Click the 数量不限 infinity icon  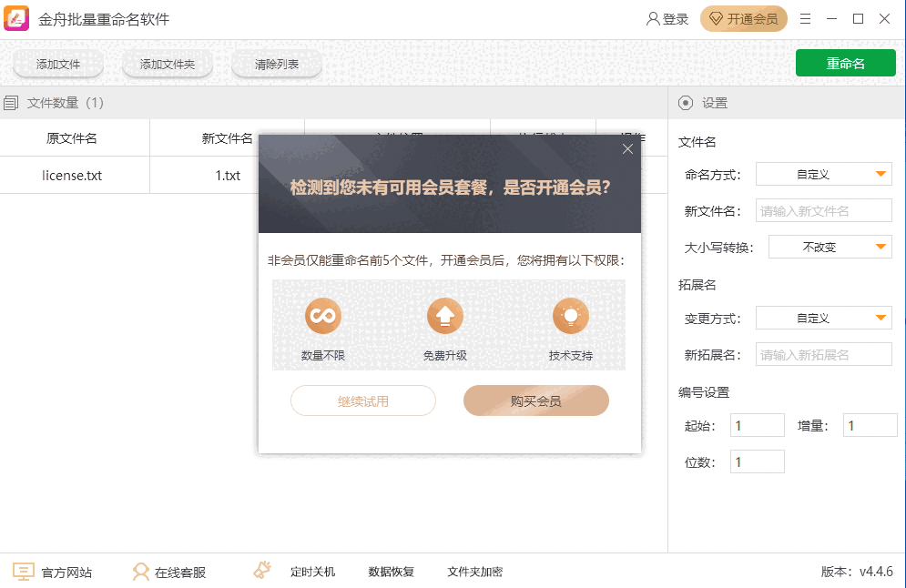322,316
